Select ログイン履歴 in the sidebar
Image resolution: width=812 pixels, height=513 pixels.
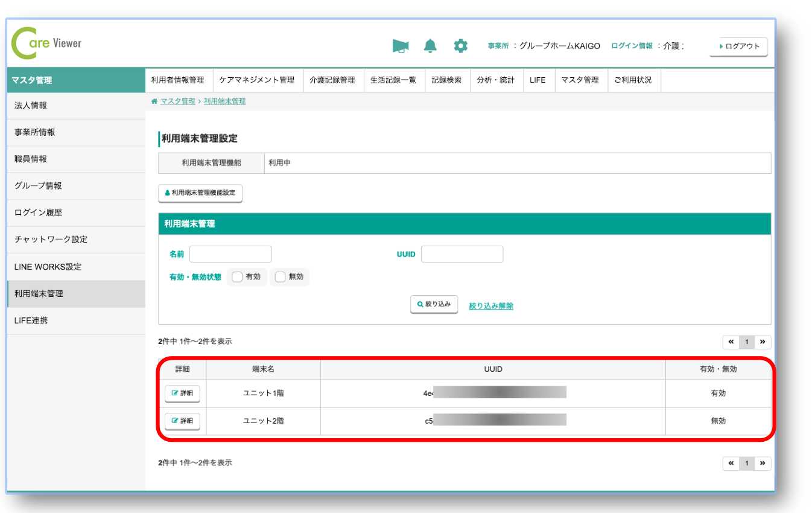coord(38,212)
